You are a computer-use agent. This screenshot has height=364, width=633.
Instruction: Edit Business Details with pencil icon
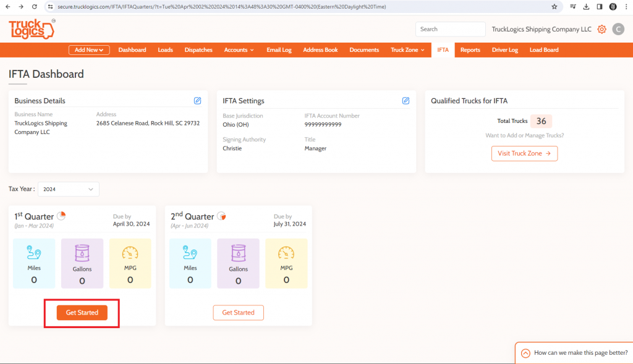pos(197,101)
